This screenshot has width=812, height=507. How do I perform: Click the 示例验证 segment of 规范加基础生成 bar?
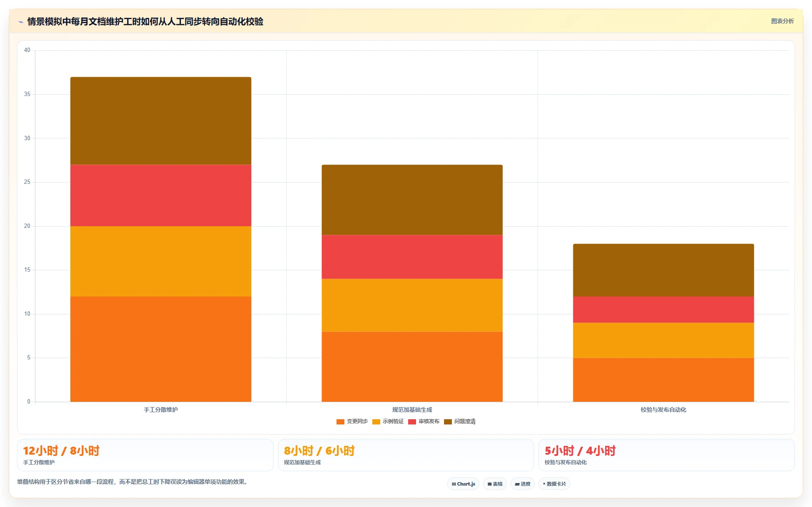[412, 305]
